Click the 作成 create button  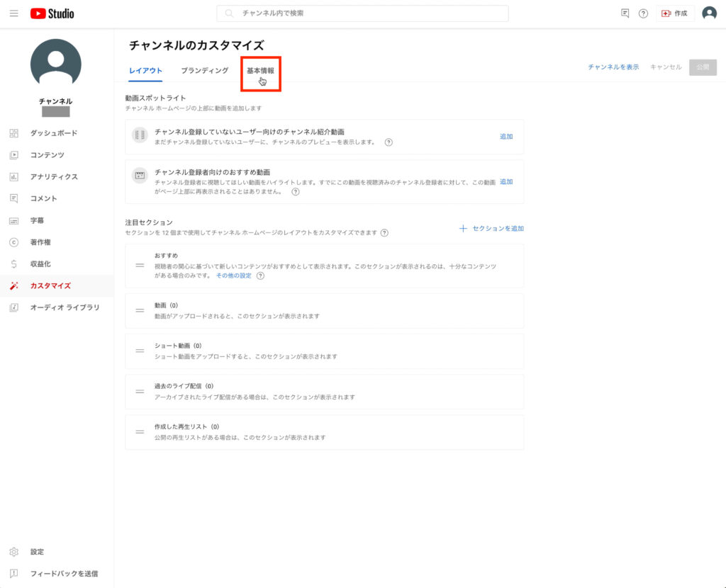click(x=675, y=13)
